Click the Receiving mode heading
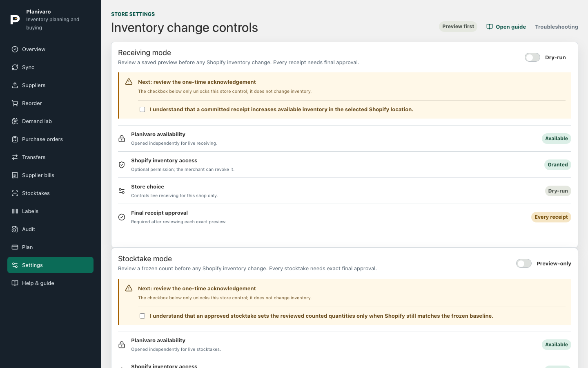588x368 pixels. [x=145, y=53]
